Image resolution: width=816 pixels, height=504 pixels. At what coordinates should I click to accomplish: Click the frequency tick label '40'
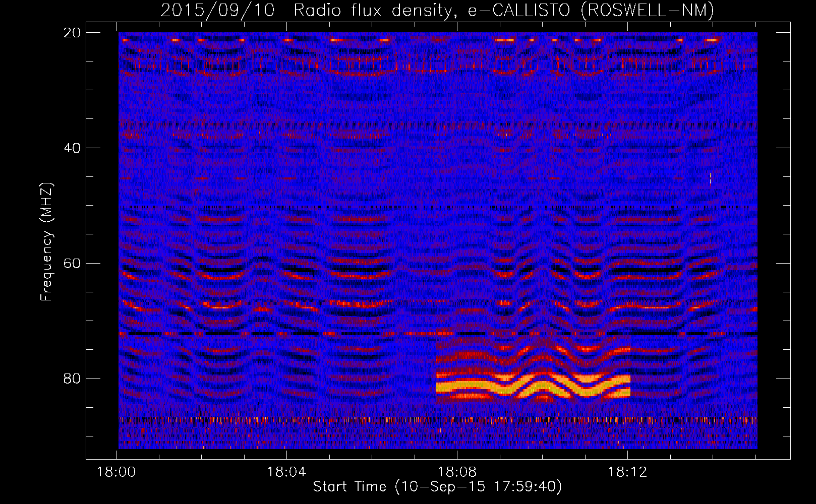[72, 148]
